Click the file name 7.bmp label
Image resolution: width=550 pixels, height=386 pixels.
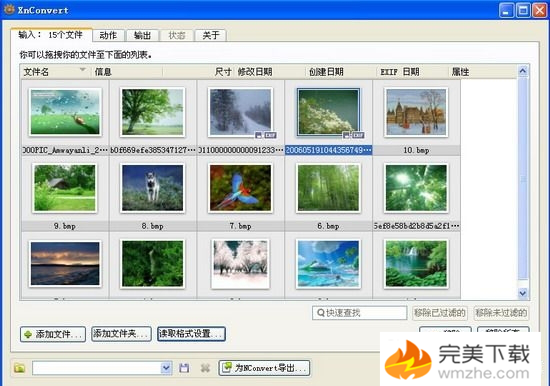pyautogui.click(x=240, y=226)
